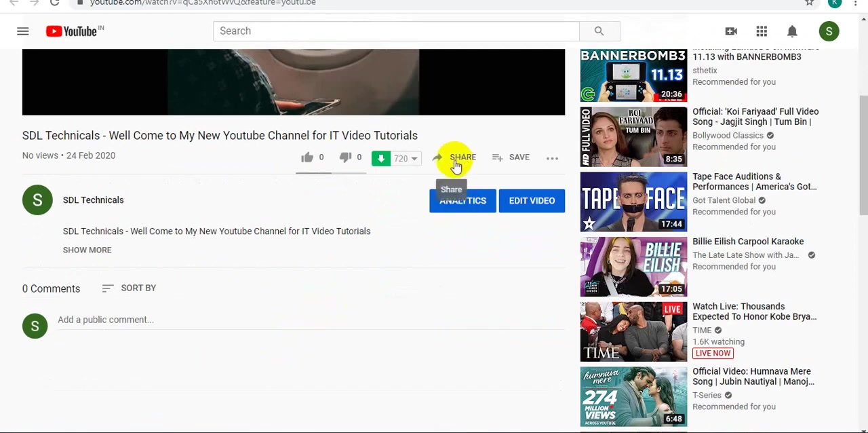Click the green download arrow button
This screenshot has width=868, height=433.
click(381, 158)
